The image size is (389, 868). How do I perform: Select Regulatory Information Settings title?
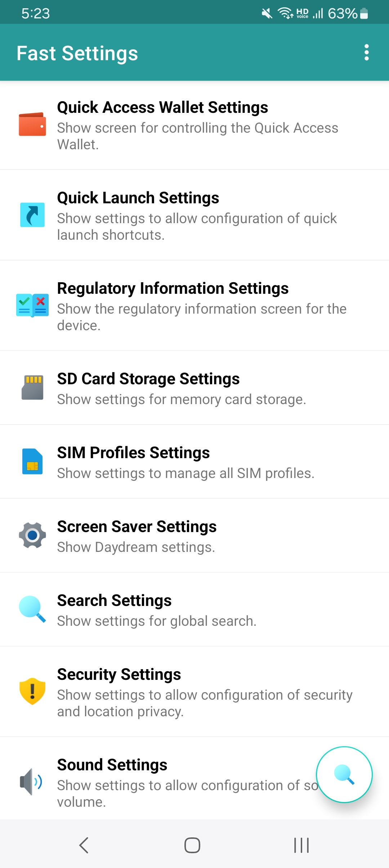(173, 288)
